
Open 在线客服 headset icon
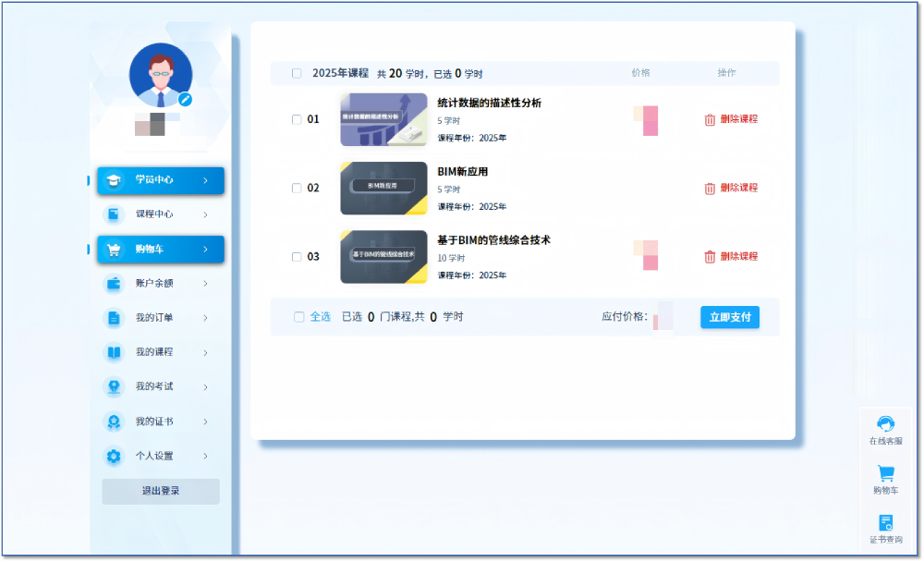pos(885,424)
